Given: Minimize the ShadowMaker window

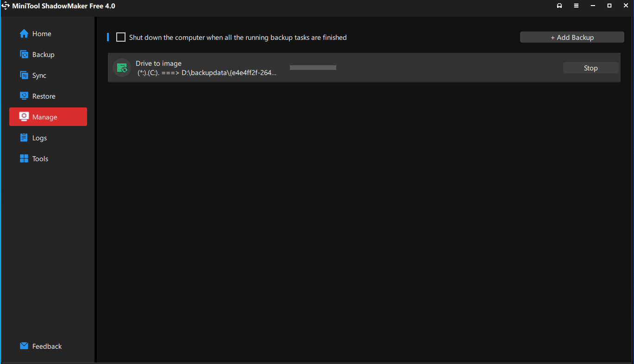Looking at the screenshot, I should 593,6.
